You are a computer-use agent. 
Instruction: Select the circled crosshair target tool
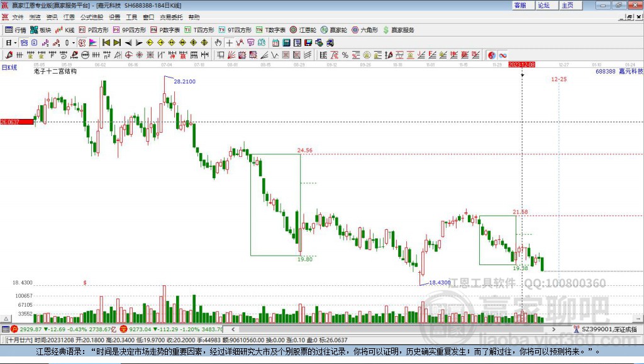128,55
